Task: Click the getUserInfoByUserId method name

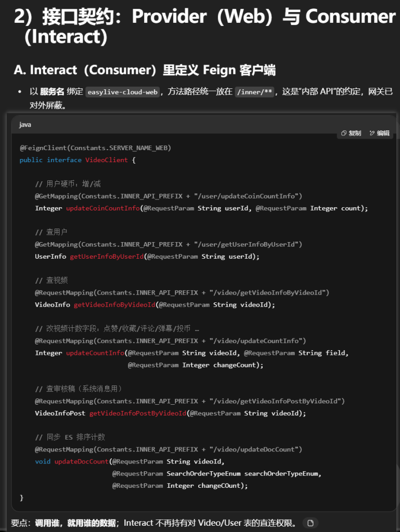Action: point(107,257)
